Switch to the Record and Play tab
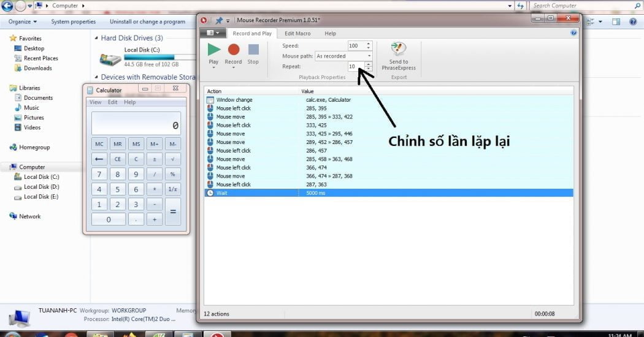This screenshot has height=337, width=644. pyautogui.click(x=252, y=33)
